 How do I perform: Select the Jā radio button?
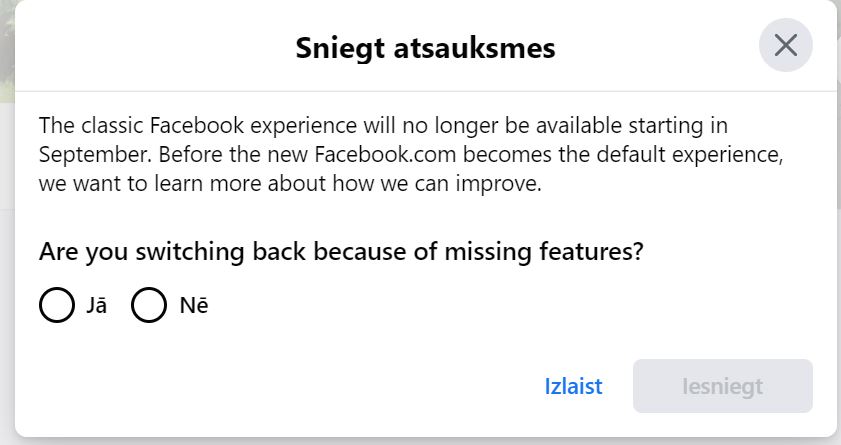[x=57, y=305]
